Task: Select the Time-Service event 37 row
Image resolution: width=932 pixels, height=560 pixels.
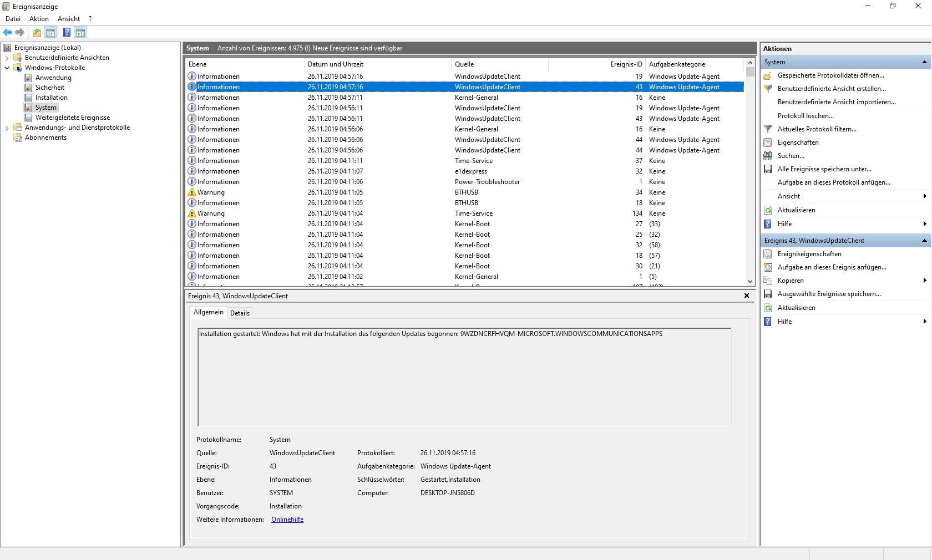Action: pyautogui.click(x=465, y=161)
